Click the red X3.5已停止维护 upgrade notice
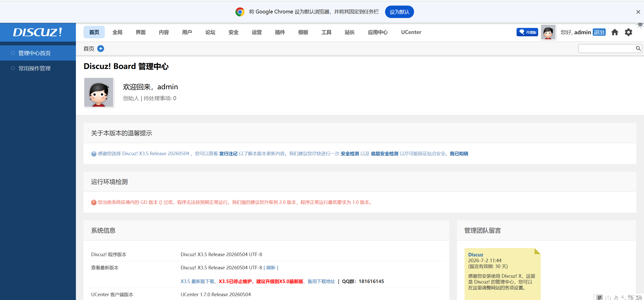This screenshot has height=300, width=644. 261,281
